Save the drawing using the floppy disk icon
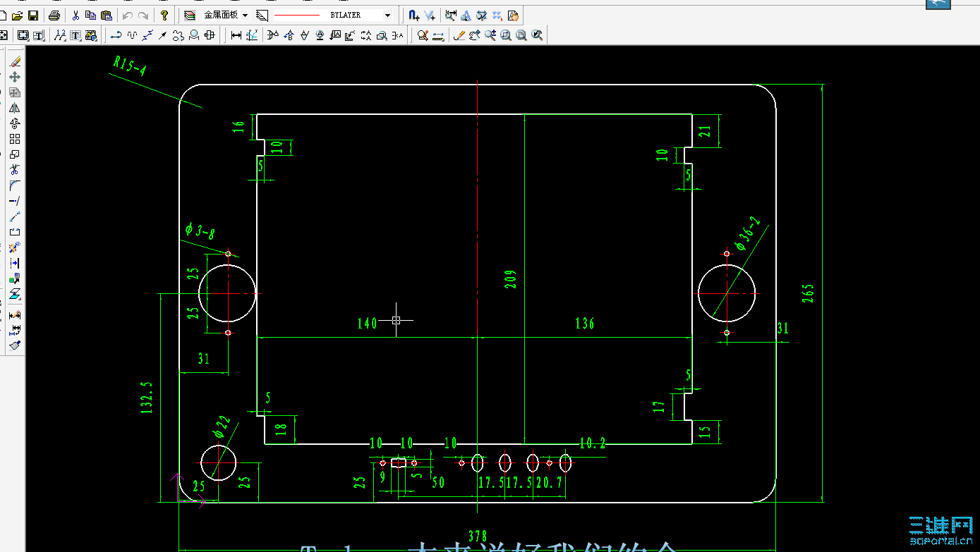This screenshot has height=552, width=980. click(x=33, y=15)
